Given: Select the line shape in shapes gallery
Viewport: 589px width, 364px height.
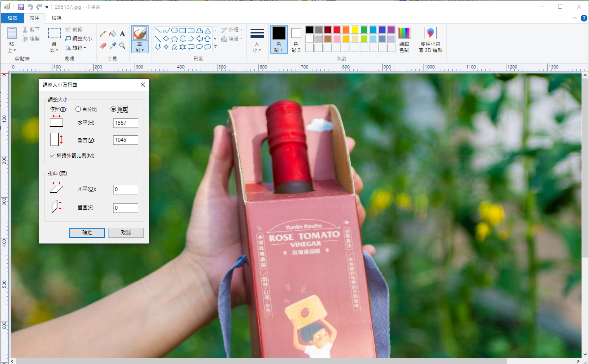Looking at the screenshot, I should (158, 31).
